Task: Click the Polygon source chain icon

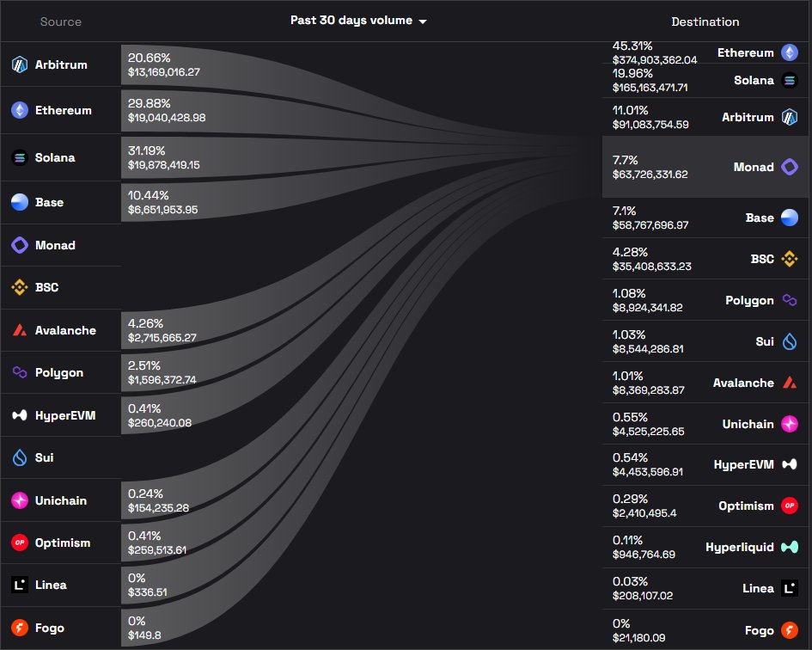Action: 20,372
